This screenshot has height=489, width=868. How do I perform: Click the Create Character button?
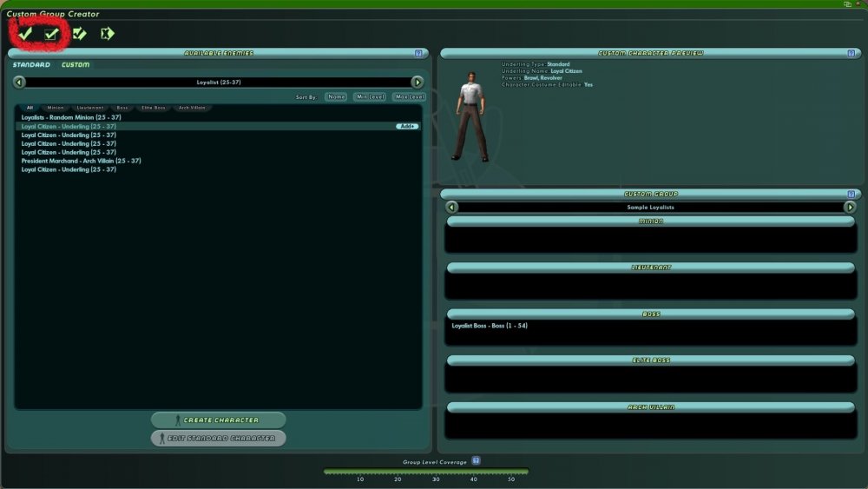coord(218,420)
